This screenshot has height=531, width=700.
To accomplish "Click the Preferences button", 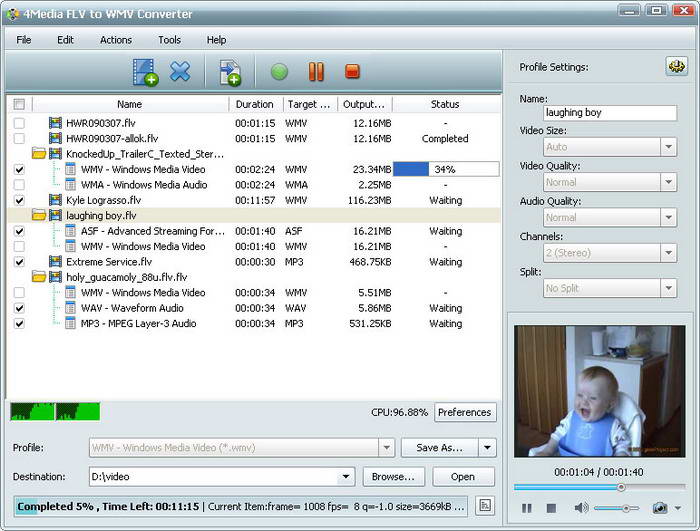I will [465, 412].
